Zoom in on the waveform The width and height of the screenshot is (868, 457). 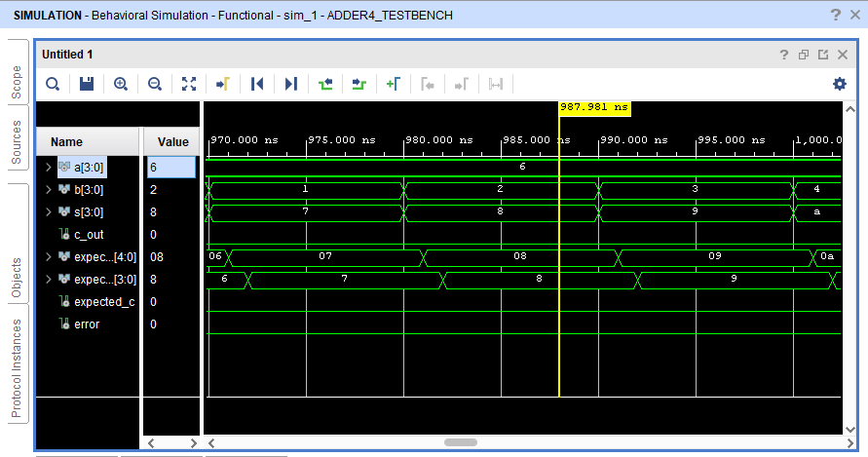(x=121, y=84)
